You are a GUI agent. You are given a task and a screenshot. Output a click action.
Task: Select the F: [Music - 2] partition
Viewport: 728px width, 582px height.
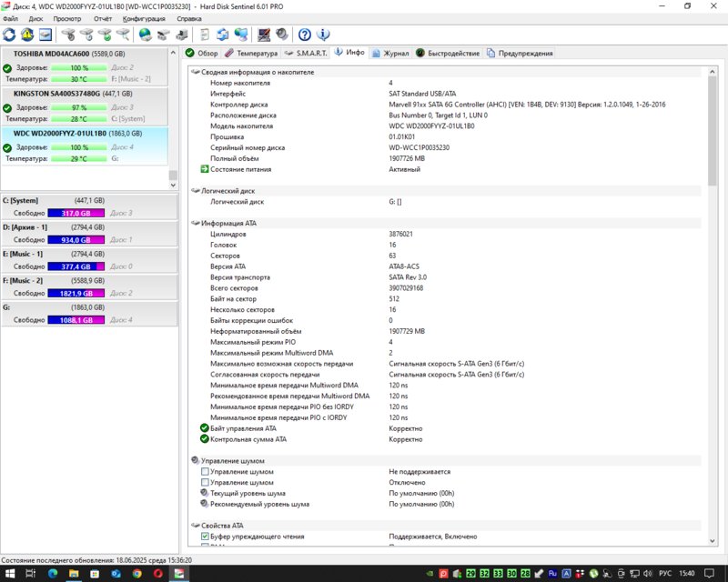point(89,286)
